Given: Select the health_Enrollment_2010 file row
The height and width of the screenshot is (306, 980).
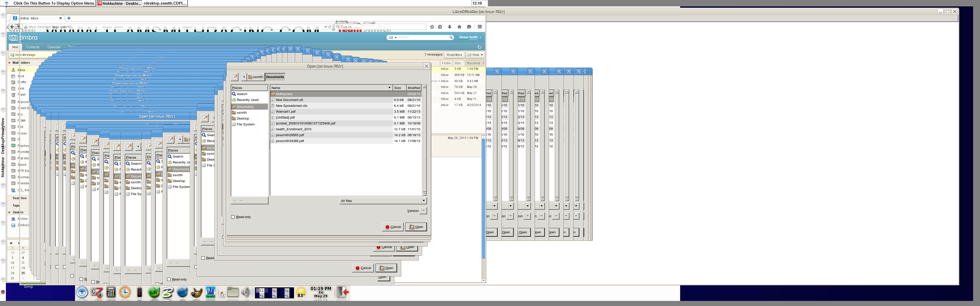Looking at the screenshot, I should 346,129.
